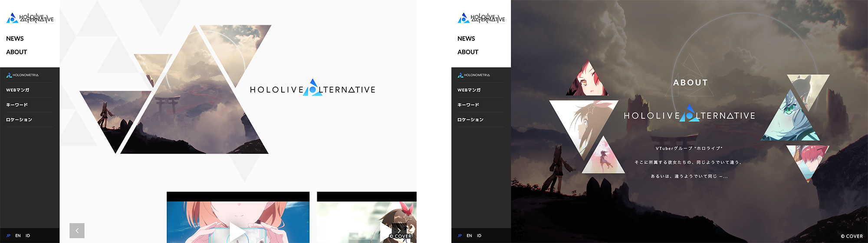Switch language to ID on the left page

coord(28,236)
